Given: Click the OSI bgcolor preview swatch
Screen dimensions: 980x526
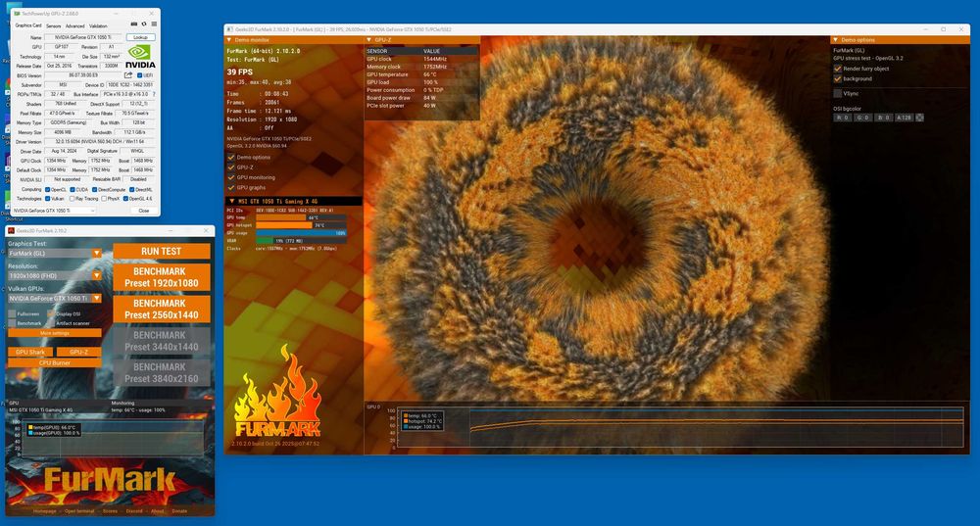Looking at the screenshot, I should (919, 118).
